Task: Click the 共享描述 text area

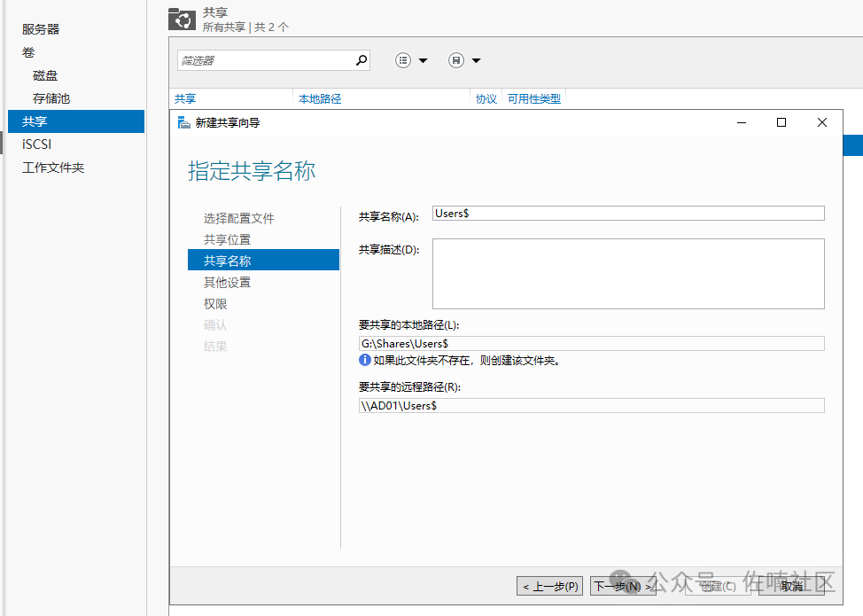Action: (628, 274)
